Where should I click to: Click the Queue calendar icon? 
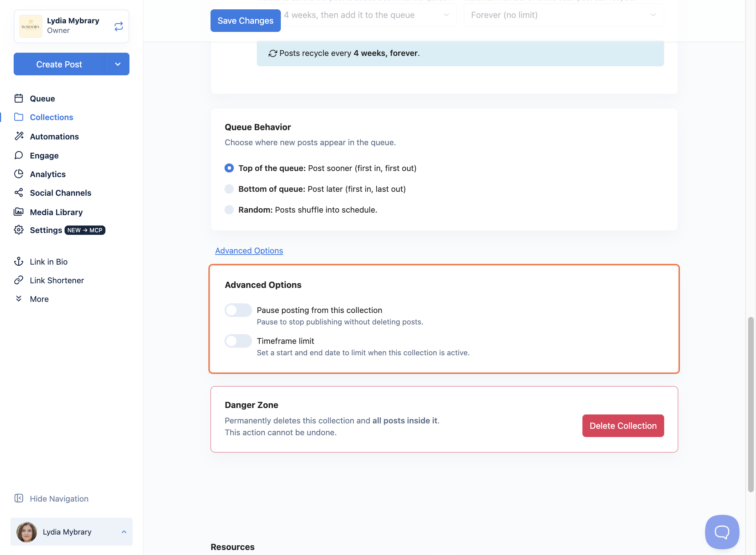(19, 98)
